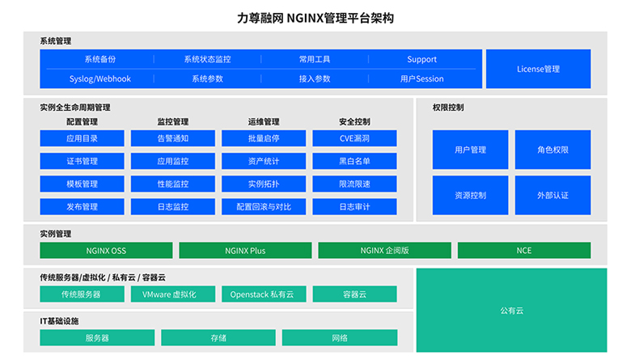631x364 pixels.
Task: Click the 传统服务器/虚拟化 / 私有云 / 容器云 label
Action: pos(103,277)
